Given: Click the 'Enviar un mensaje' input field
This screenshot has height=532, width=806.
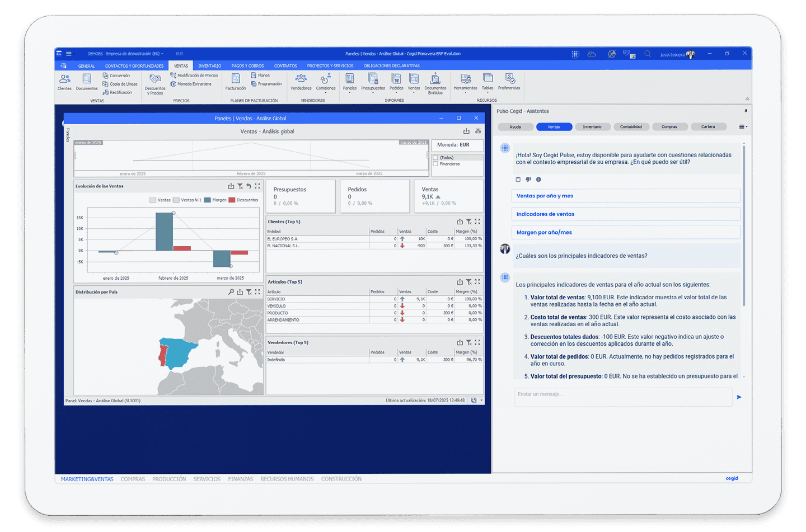Looking at the screenshot, I should coord(622,397).
